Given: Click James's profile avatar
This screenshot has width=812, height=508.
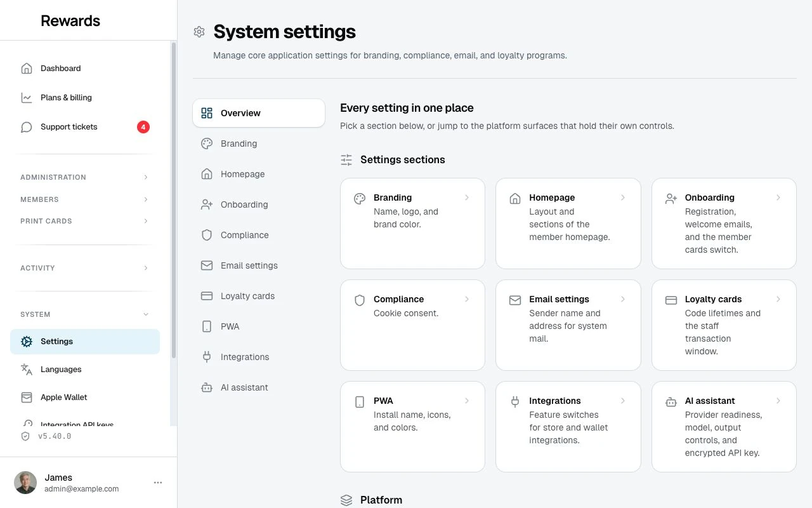Looking at the screenshot, I should click(25, 483).
